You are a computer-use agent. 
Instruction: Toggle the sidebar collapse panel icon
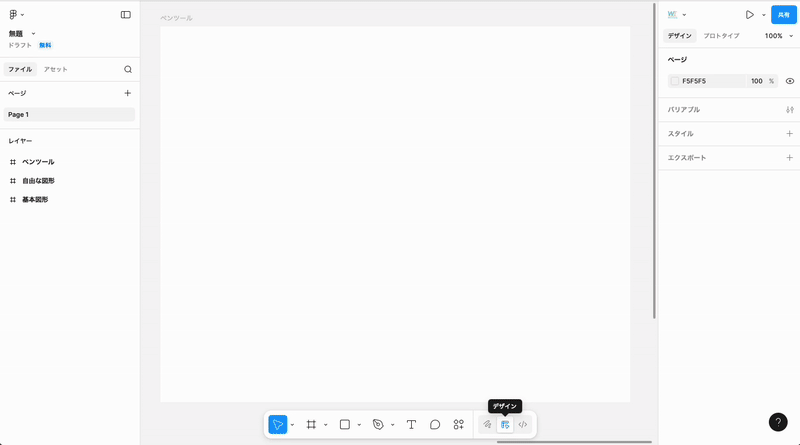[125, 15]
